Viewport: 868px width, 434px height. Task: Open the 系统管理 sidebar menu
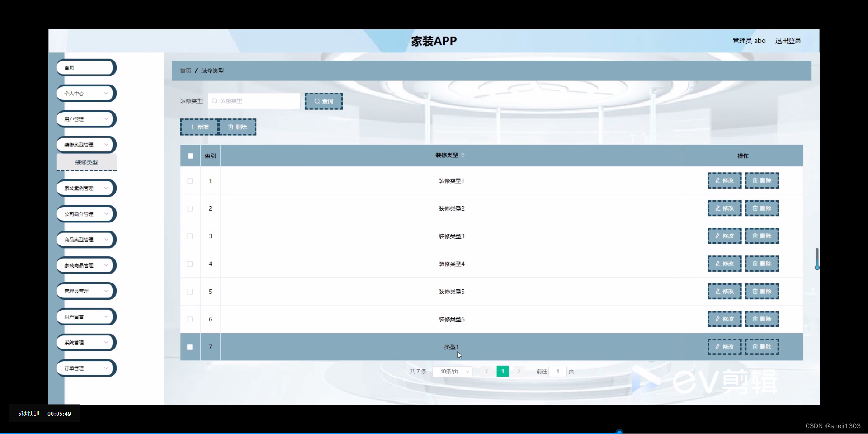[x=85, y=342]
